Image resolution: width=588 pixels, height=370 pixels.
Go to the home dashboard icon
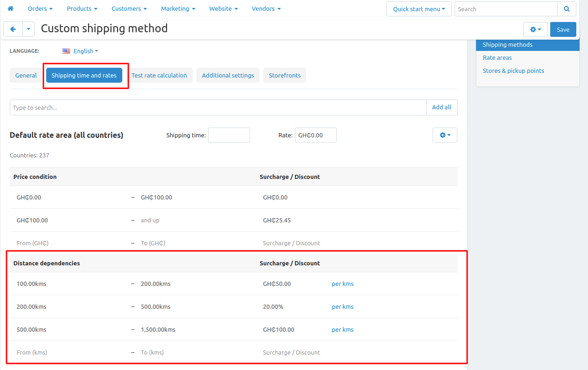pos(11,8)
